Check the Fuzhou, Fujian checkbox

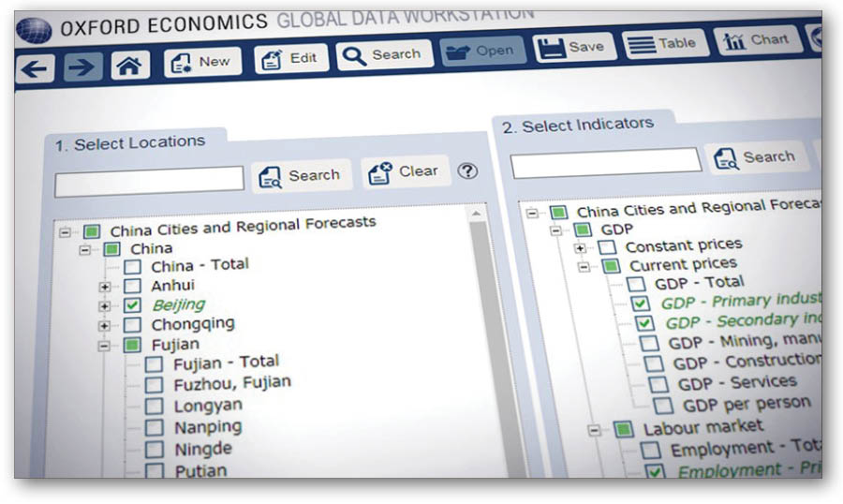(x=154, y=385)
